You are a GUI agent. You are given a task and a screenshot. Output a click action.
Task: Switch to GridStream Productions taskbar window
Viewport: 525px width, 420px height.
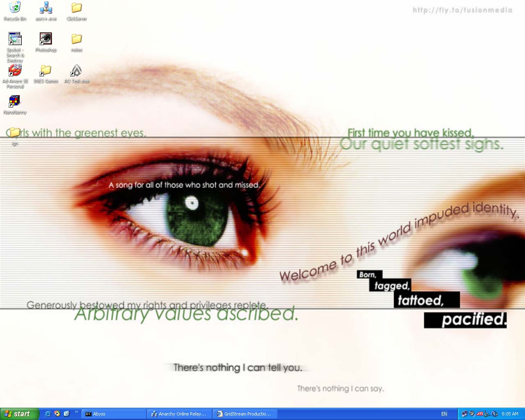coord(245,414)
